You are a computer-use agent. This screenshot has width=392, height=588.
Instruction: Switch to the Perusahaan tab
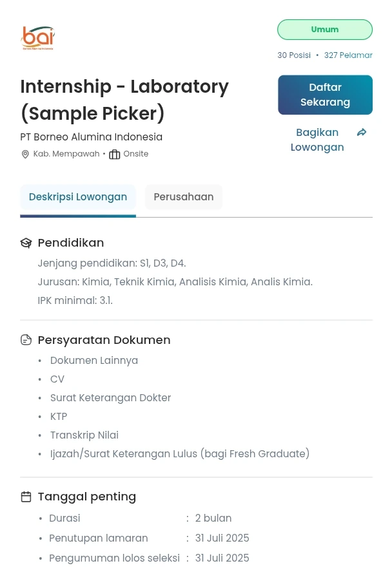184,197
